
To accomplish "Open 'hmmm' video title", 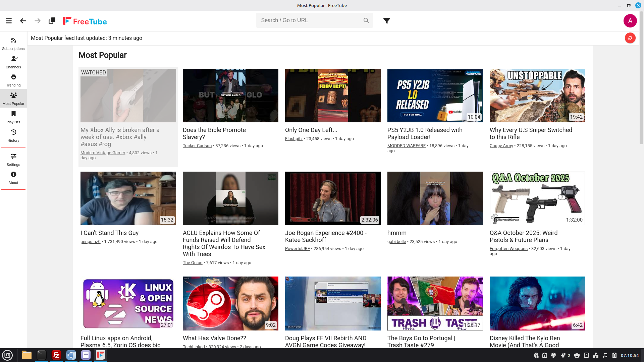I will coord(397,233).
